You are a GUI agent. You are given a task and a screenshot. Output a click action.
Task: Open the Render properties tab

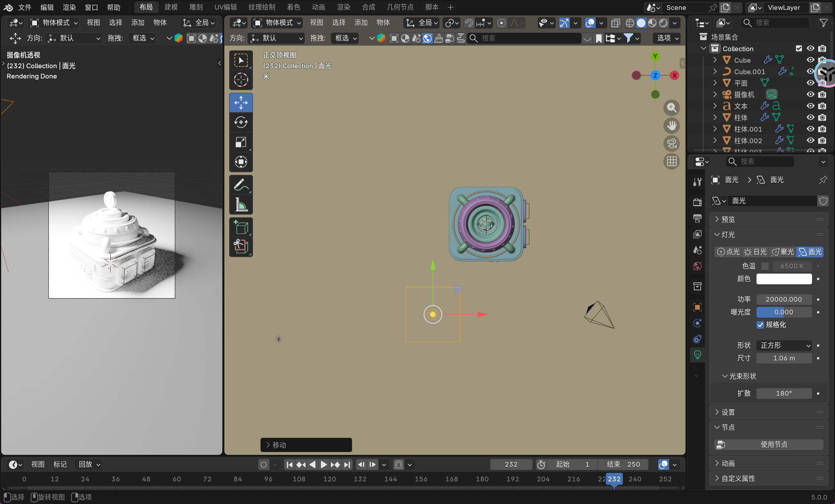[697, 202]
